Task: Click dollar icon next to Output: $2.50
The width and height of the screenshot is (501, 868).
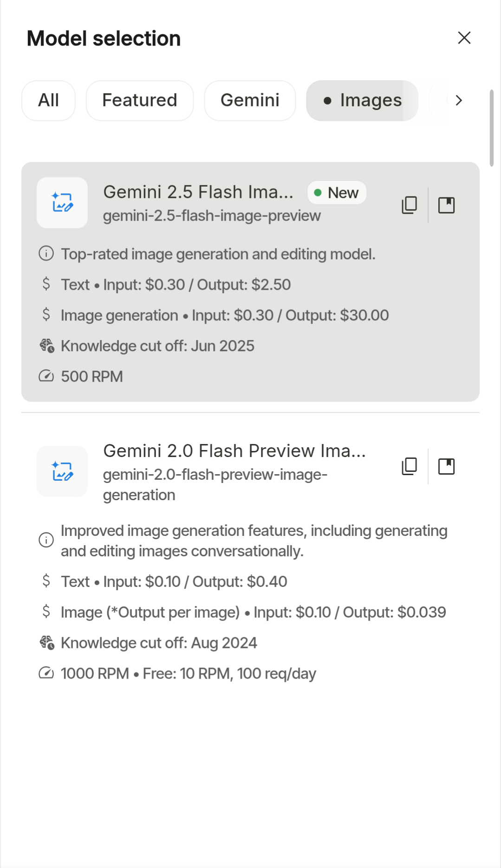Action: coord(46,284)
